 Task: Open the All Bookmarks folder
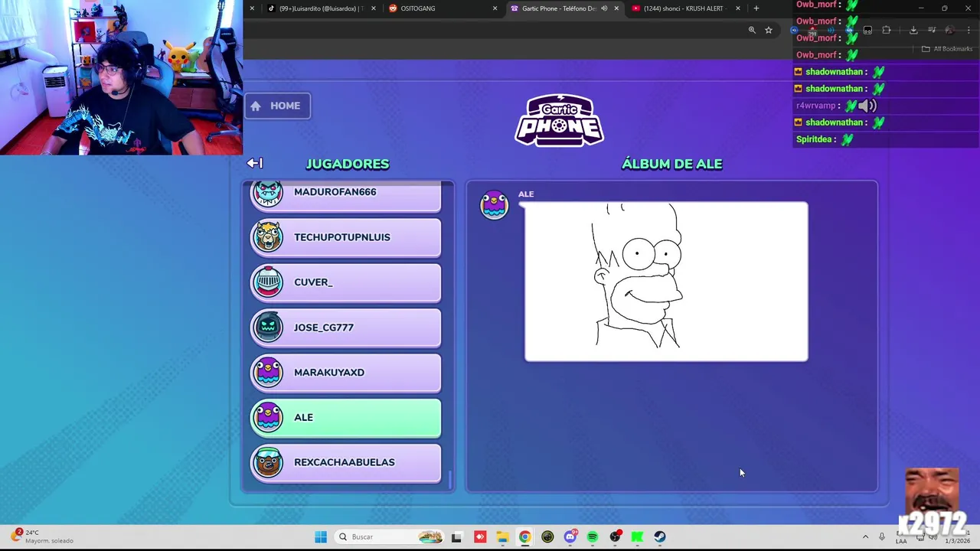pyautogui.click(x=947, y=49)
